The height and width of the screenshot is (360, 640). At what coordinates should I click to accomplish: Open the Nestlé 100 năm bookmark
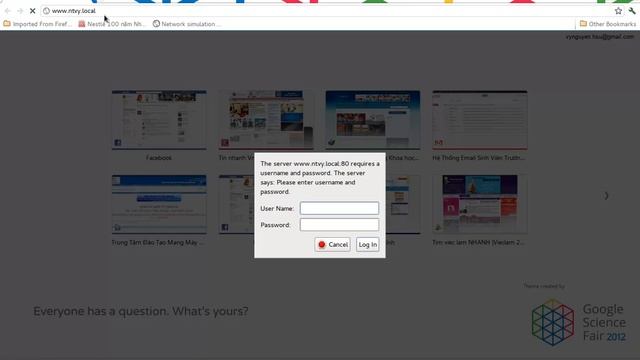click(112, 24)
